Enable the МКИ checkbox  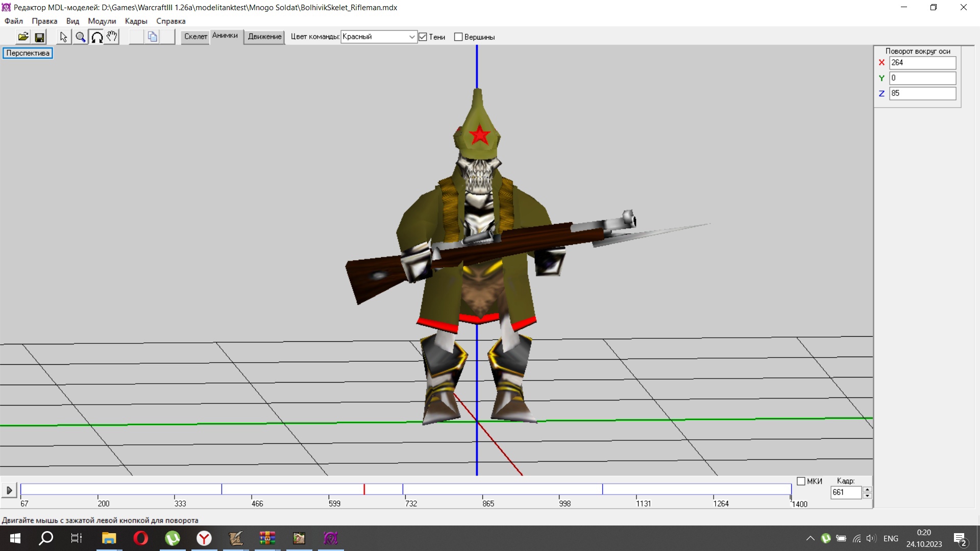pos(801,481)
